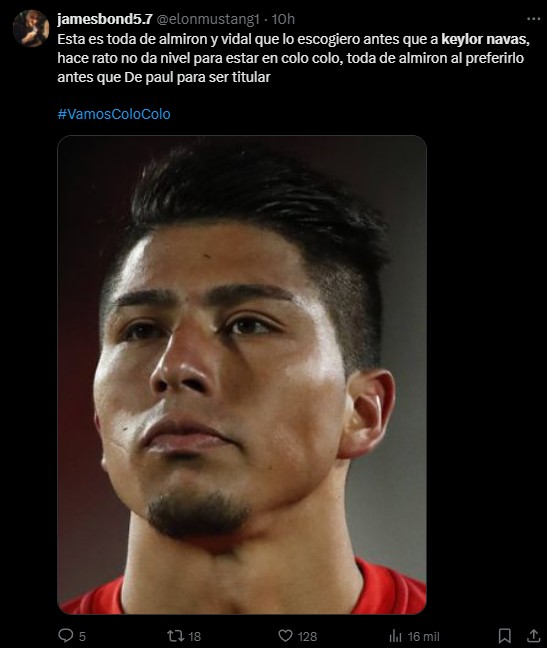Click the share upload arrow icon
The height and width of the screenshot is (648, 547).
coord(533,636)
